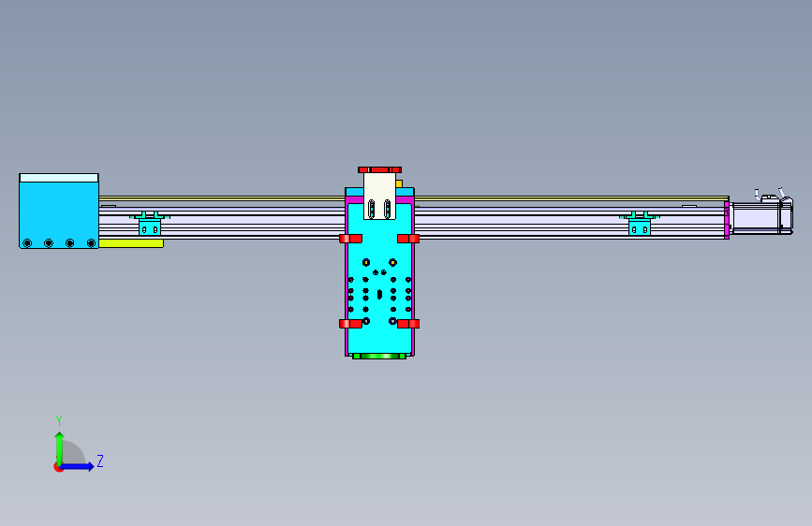Select the servo motor at the right end
Viewport: 812px width, 526px height.
[762, 216]
